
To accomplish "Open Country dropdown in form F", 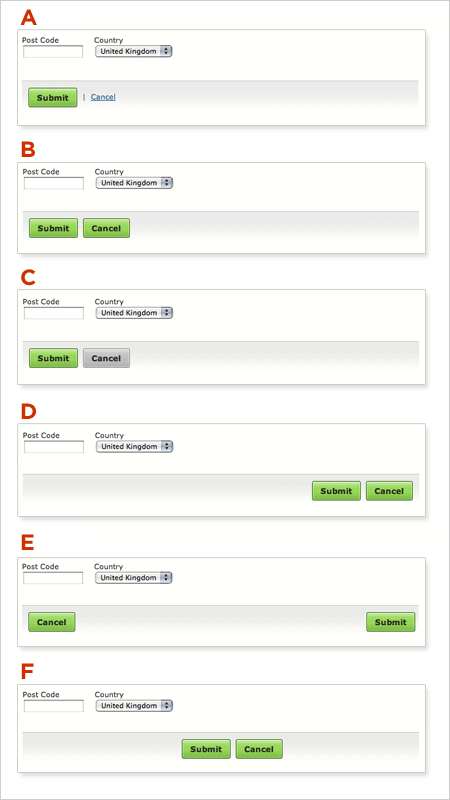I will 135,706.
